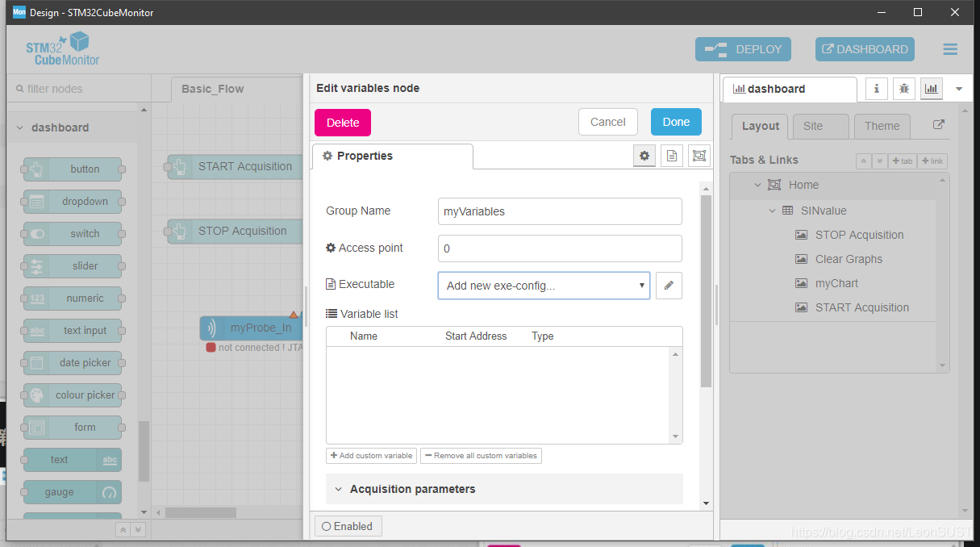Click the switch node icon in palette
Screen dimensions: 980x547
[36, 234]
